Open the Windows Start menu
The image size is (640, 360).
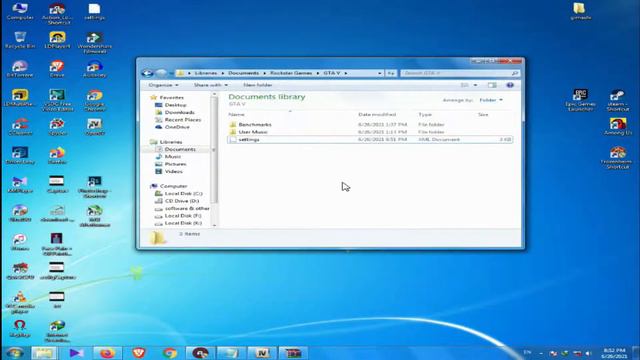click(x=15, y=353)
